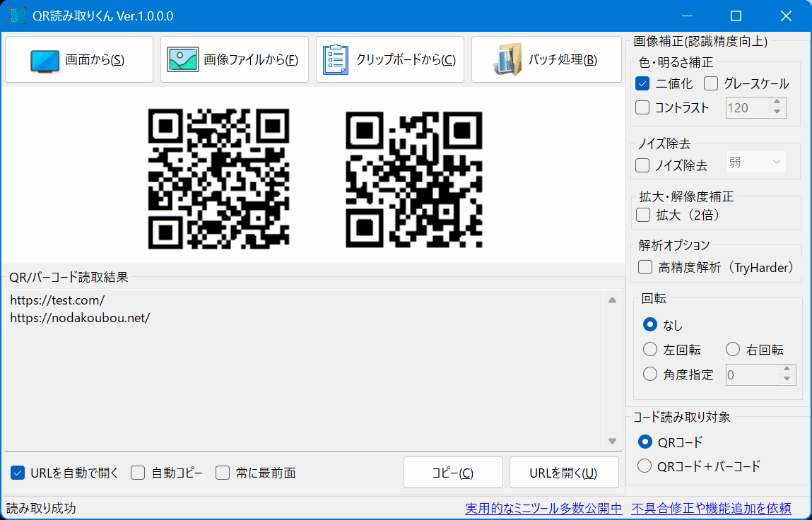This screenshot has height=520, width=812.
Task: Enable the ノイズ除去 noise removal checkbox
Action: 642,165
